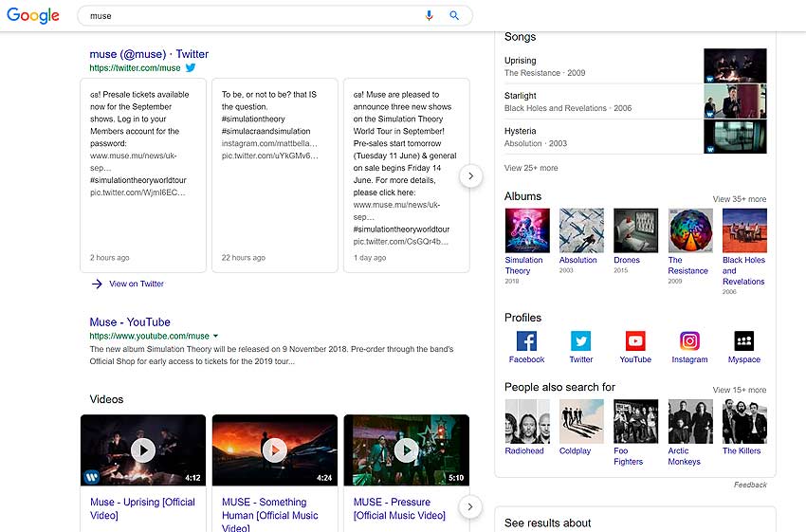This screenshot has height=532, width=806.
Task: Show more videos with carousel arrow
Action: click(469, 506)
